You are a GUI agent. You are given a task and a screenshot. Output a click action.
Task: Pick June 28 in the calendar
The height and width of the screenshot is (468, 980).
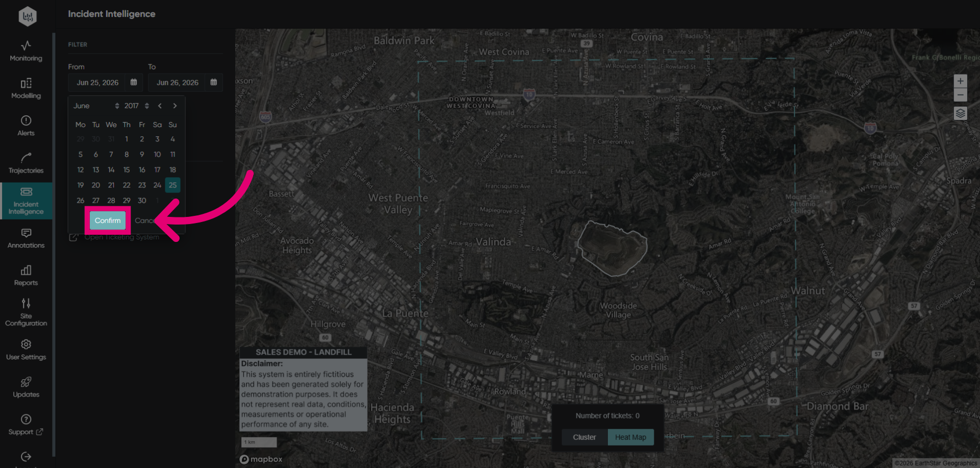[x=111, y=201]
